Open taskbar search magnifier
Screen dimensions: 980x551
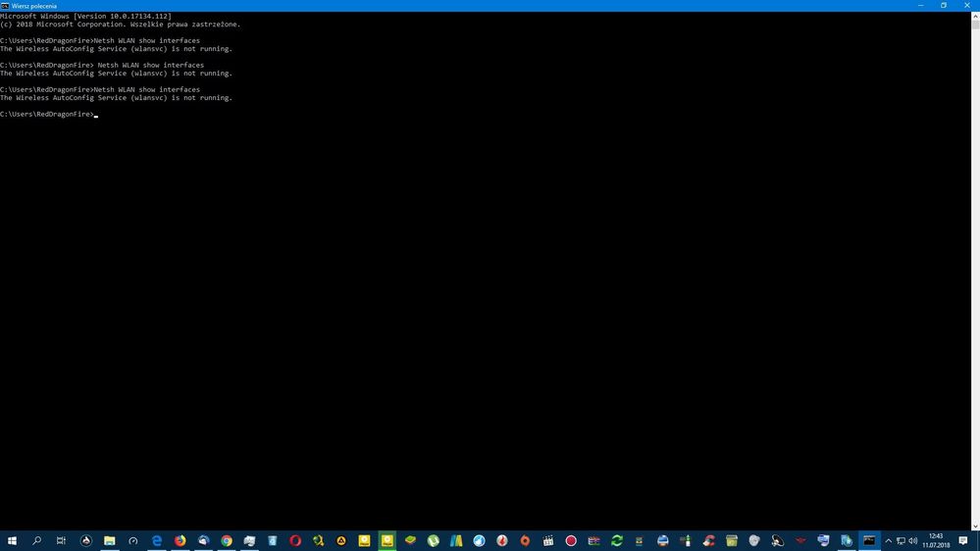(37, 540)
